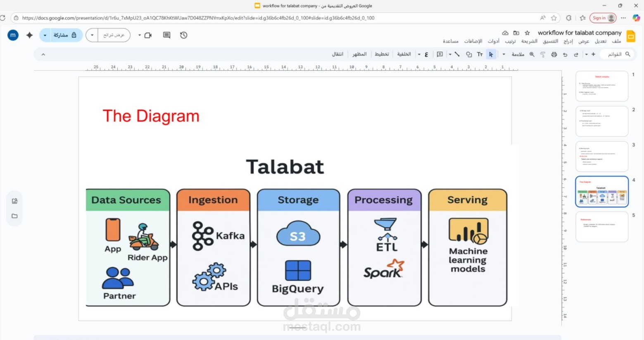Click the browser address bar URL

point(198,18)
